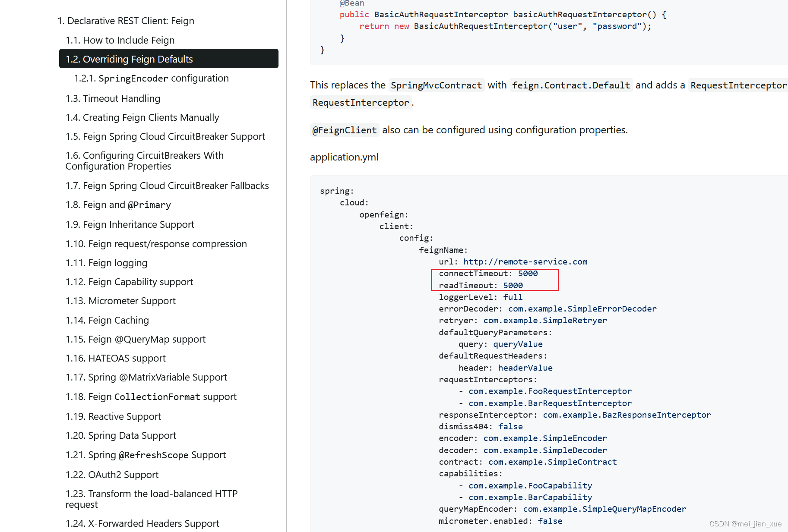Click 'com.example.FooCapability' entry

tap(530, 486)
